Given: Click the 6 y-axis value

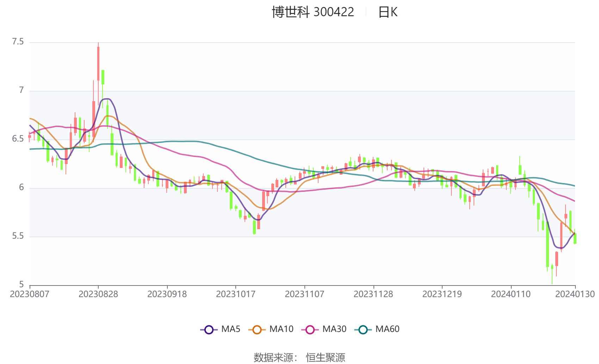Looking at the screenshot, I should click(x=21, y=188).
